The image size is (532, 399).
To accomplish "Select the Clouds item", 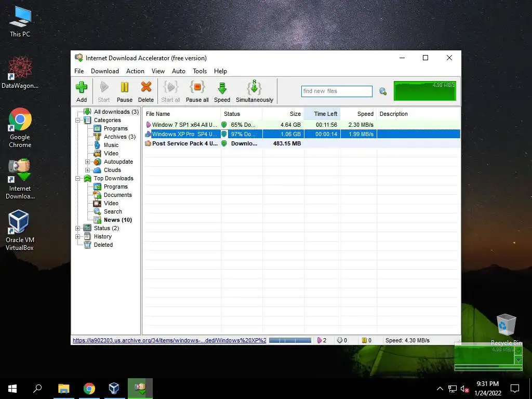I will tap(112, 170).
